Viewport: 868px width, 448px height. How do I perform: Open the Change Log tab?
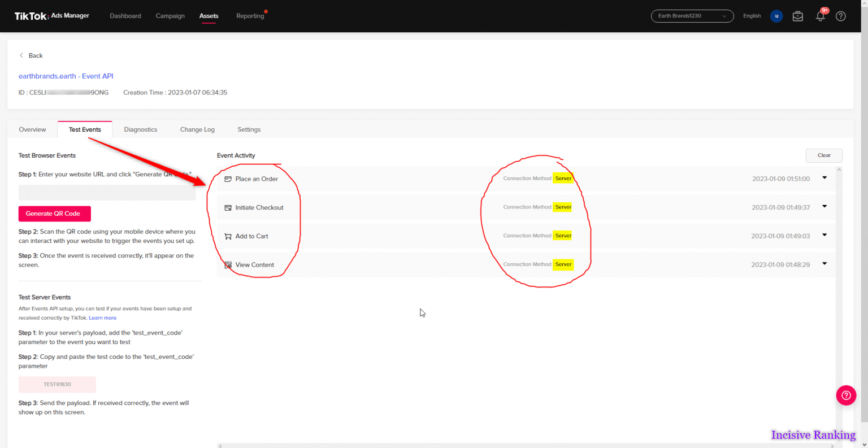(x=197, y=129)
